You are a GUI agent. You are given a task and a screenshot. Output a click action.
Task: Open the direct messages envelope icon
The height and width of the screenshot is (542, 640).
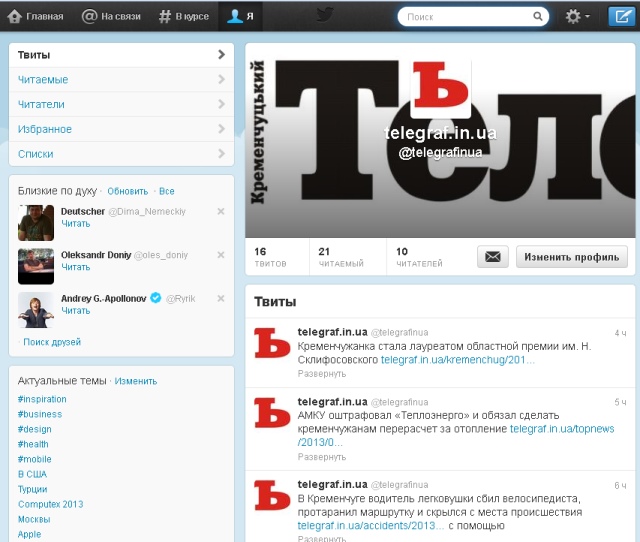(492, 256)
